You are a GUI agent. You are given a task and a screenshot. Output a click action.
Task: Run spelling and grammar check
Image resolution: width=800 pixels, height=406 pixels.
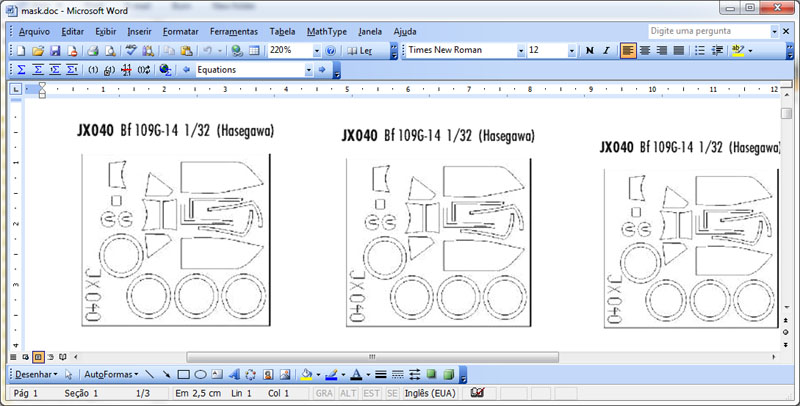pyautogui.click(x=132, y=50)
